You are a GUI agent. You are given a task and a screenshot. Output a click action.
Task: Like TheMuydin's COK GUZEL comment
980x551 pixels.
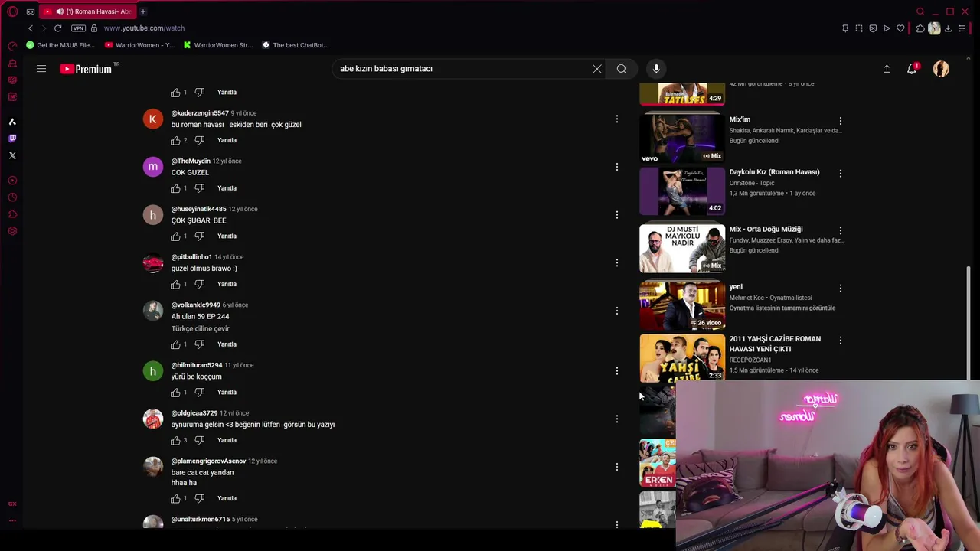coord(175,188)
